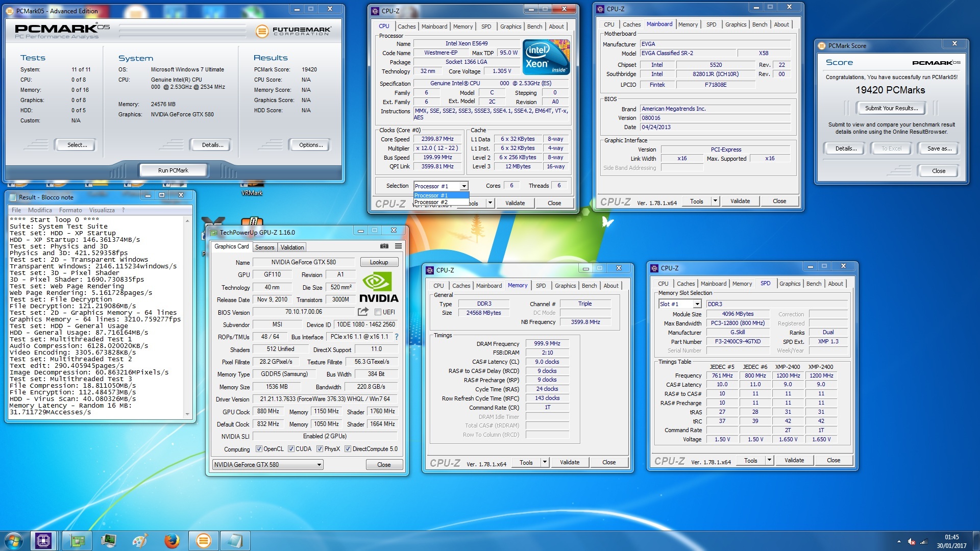Launch Paint from the taskbar

pos(140,541)
